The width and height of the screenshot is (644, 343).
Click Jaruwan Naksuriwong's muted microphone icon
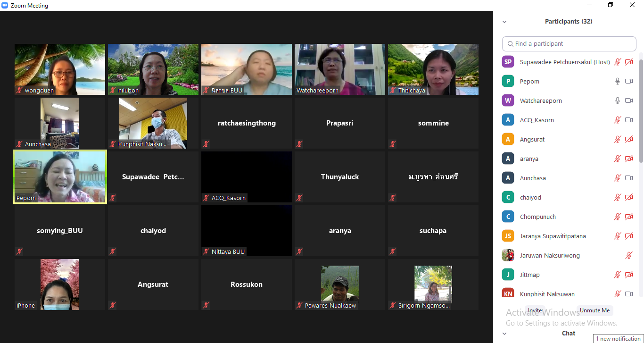point(628,255)
